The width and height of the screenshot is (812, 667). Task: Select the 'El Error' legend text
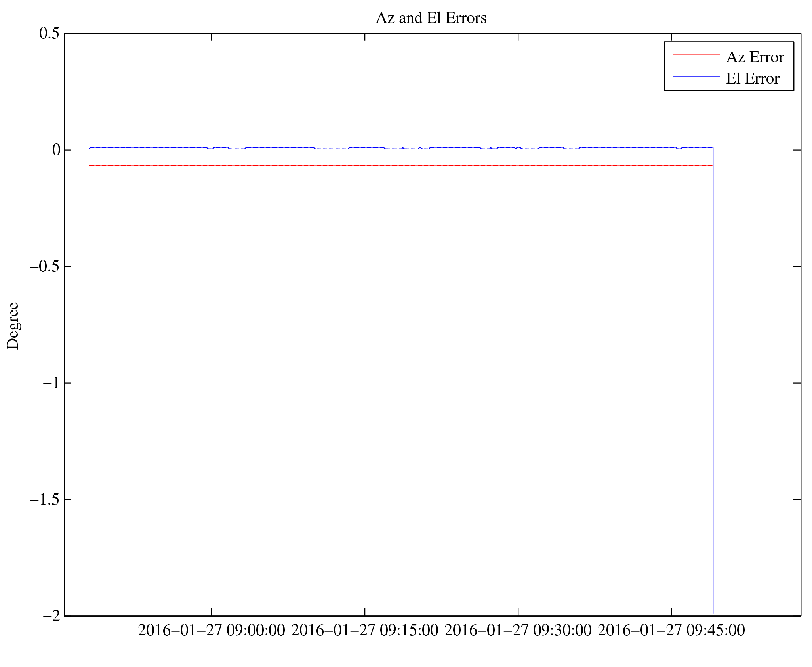[753, 79]
